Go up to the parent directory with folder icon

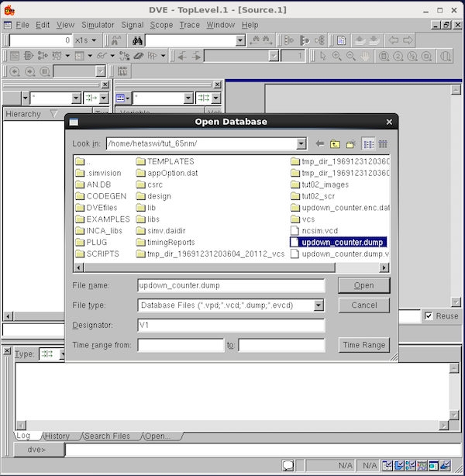tap(335, 144)
